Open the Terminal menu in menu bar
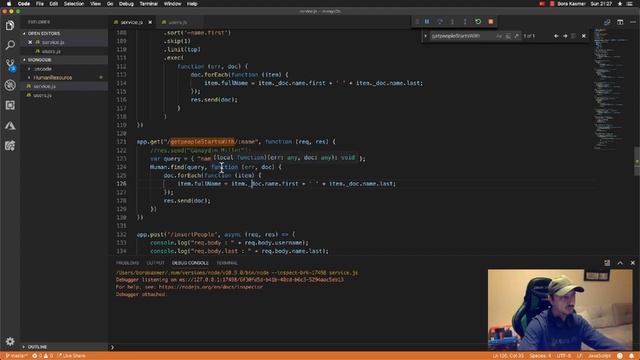 149,4
